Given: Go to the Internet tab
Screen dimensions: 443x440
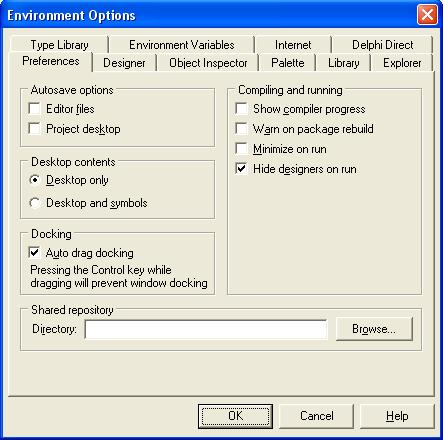Looking at the screenshot, I should tap(293, 45).
